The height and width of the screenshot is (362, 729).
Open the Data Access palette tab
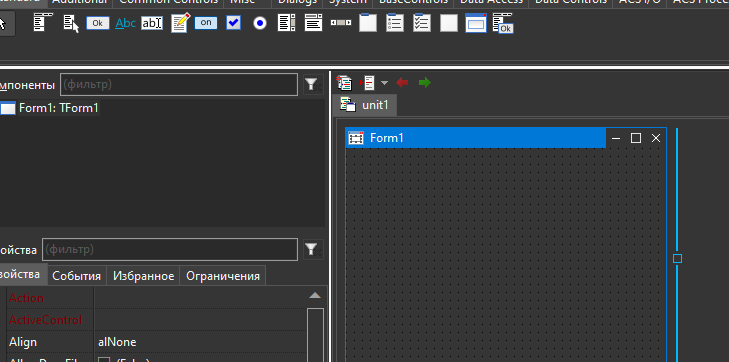(491, 2)
